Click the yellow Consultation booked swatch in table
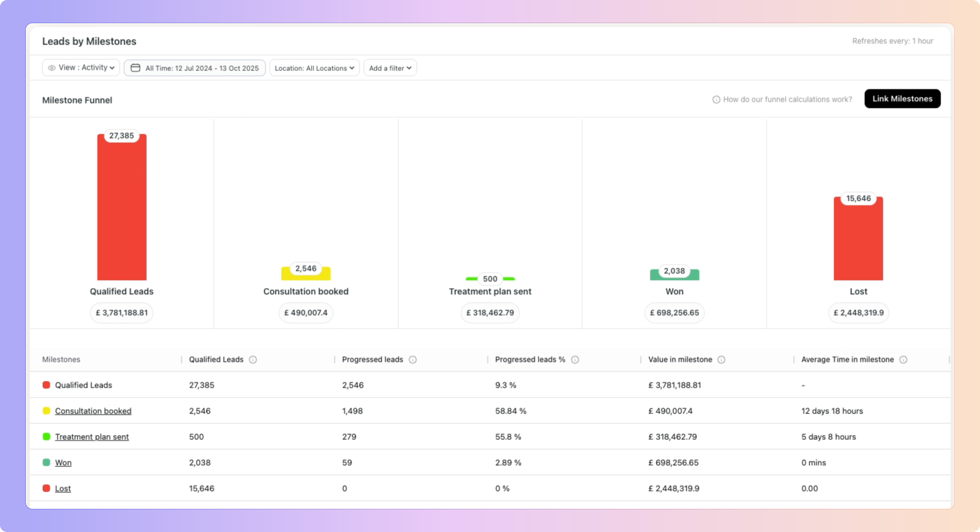Screen dimensions: 980x532 [x=46, y=411]
